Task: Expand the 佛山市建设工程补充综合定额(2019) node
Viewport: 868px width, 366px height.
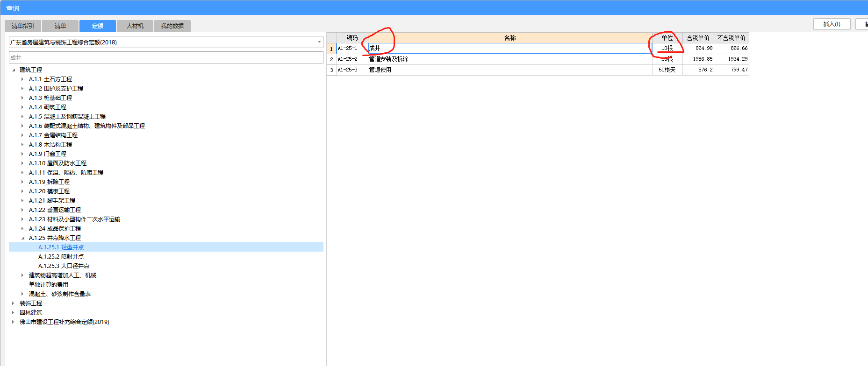Action: point(13,322)
